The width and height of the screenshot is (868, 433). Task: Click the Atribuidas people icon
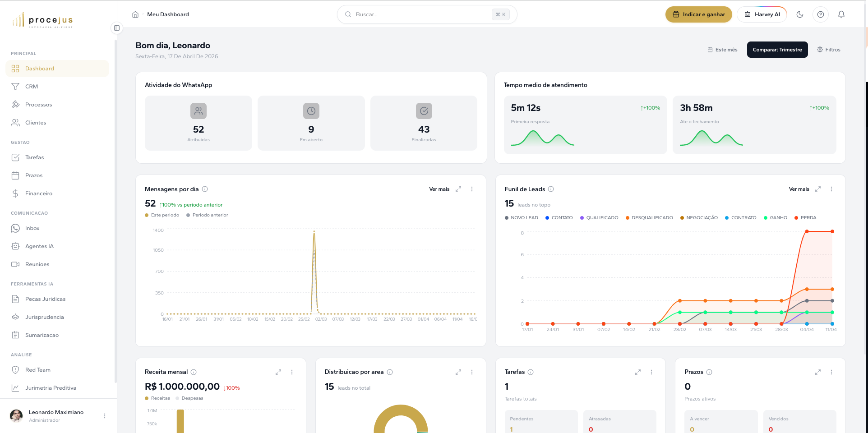[199, 111]
